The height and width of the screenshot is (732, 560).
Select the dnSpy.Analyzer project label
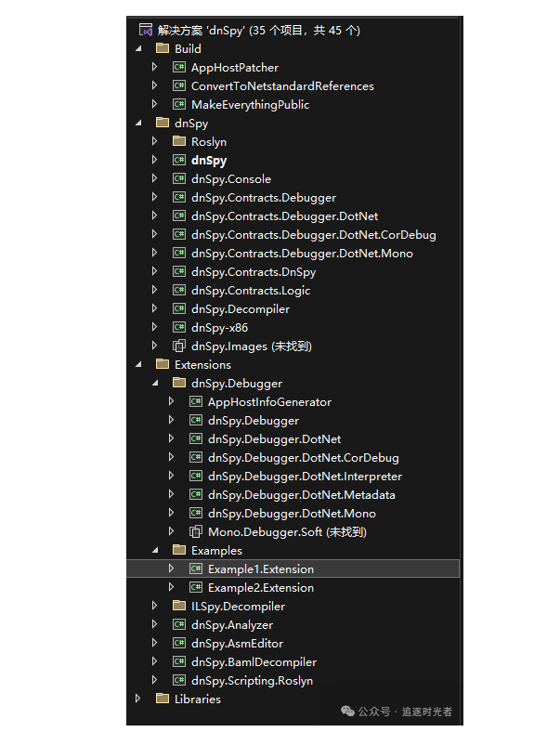point(232,625)
